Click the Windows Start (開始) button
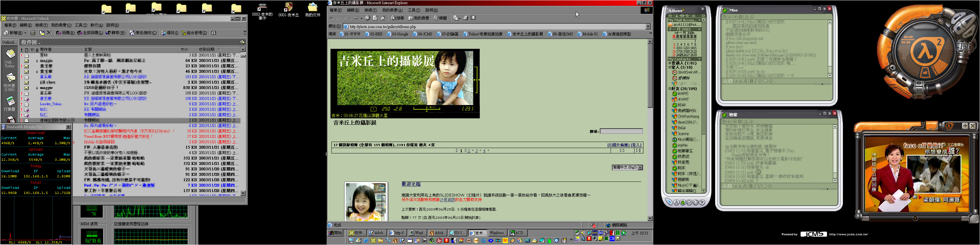Screen dimensions: 980x245 336,233
